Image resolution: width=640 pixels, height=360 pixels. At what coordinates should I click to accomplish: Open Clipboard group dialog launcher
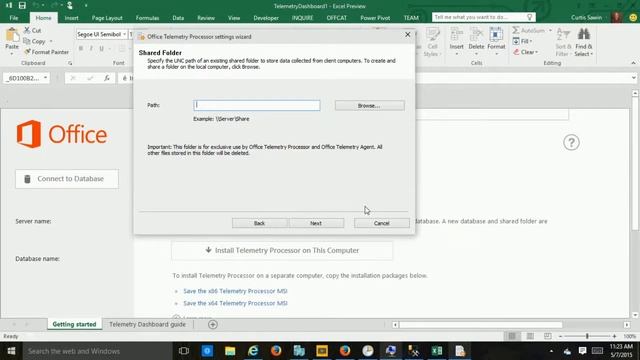[x=70, y=63]
